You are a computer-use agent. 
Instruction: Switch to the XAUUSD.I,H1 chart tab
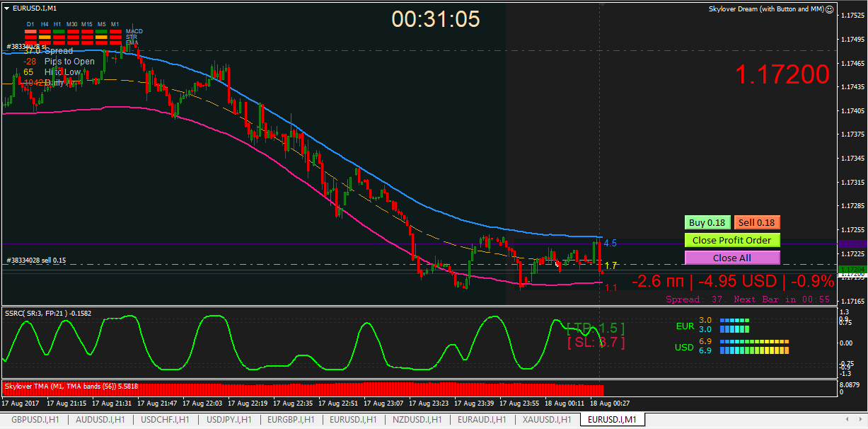[x=548, y=420]
